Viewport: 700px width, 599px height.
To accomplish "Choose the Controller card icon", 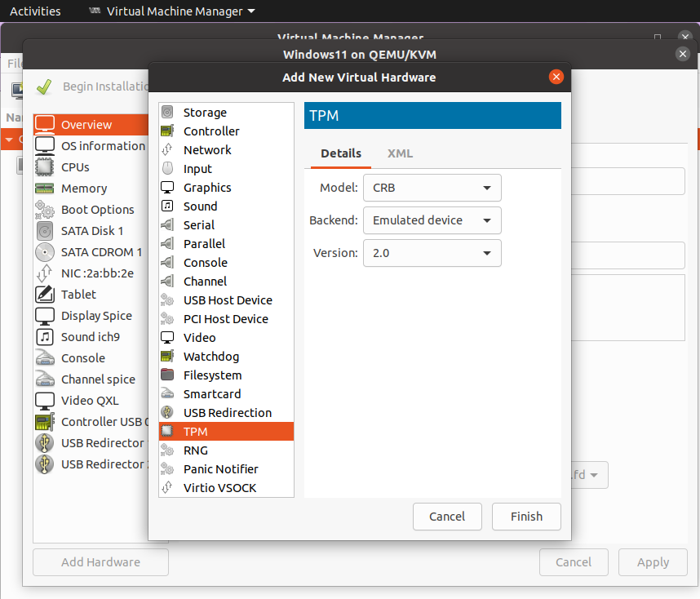I will [167, 131].
